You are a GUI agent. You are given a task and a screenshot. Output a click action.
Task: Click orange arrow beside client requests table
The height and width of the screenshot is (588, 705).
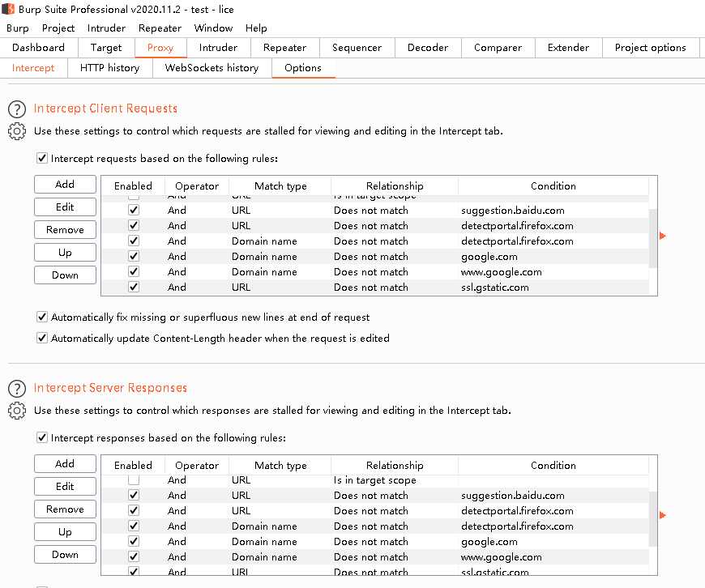click(x=662, y=236)
